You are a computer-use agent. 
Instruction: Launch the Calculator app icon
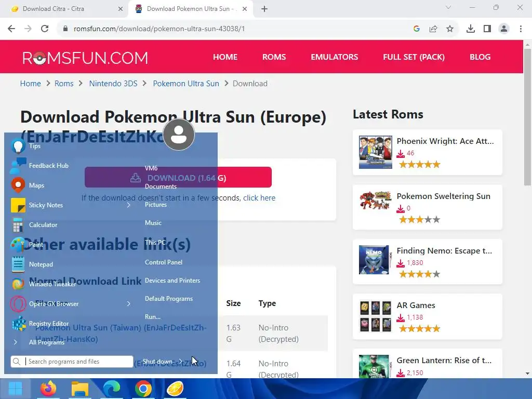coord(18,225)
